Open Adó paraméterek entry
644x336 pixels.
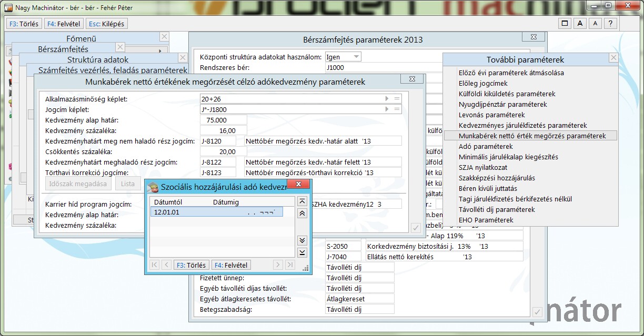pyautogui.click(x=485, y=146)
